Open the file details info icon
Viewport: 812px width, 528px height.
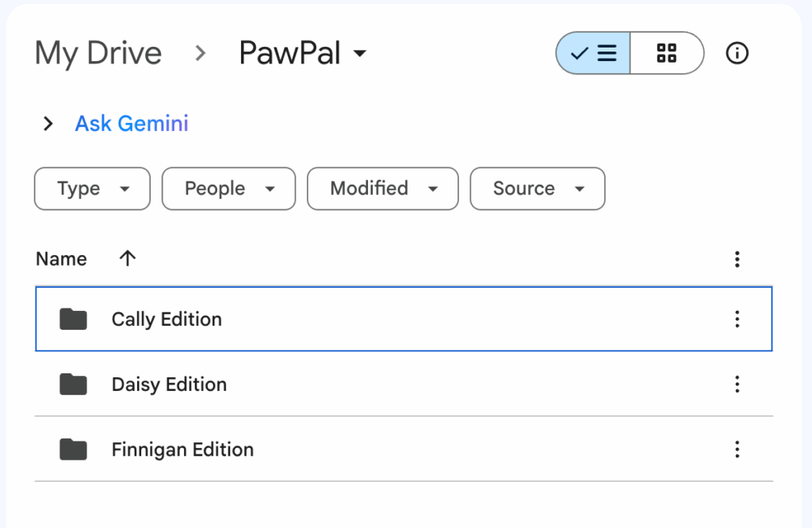737,54
